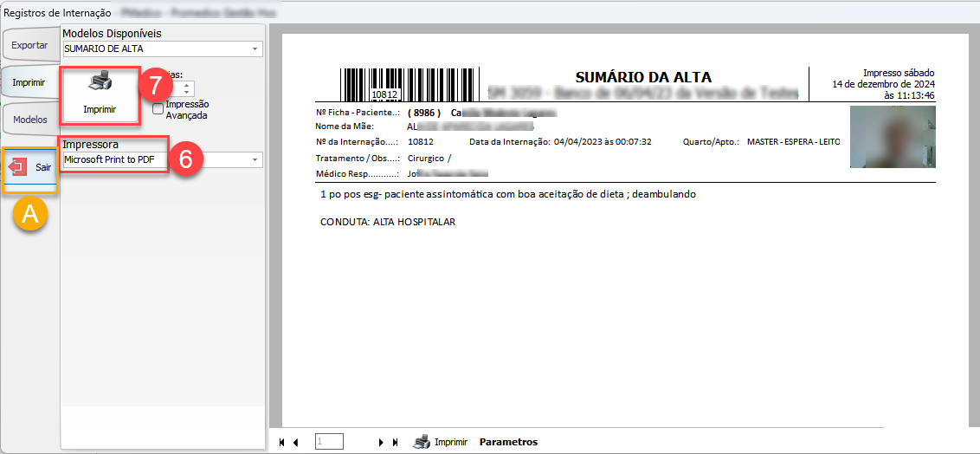The image size is (980, 454).
Task: Click the page number input field
Action: click(x=329, y=442)
